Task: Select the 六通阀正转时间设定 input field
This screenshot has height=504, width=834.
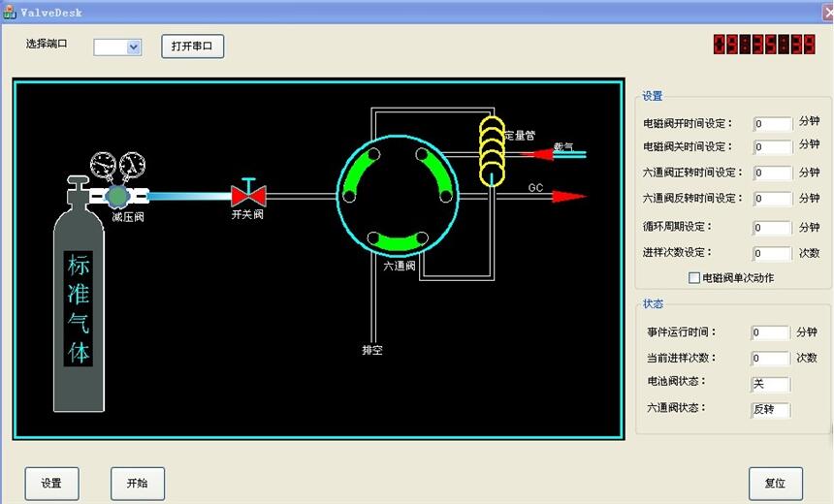Action: pos(772,173)
